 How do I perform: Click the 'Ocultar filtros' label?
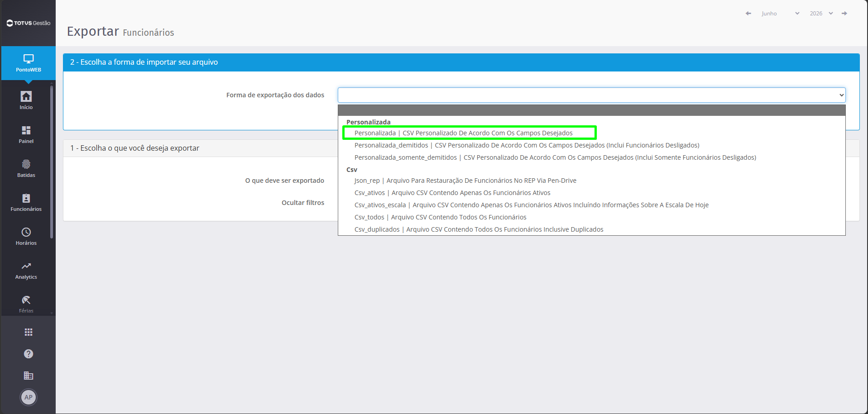(303, 203)
